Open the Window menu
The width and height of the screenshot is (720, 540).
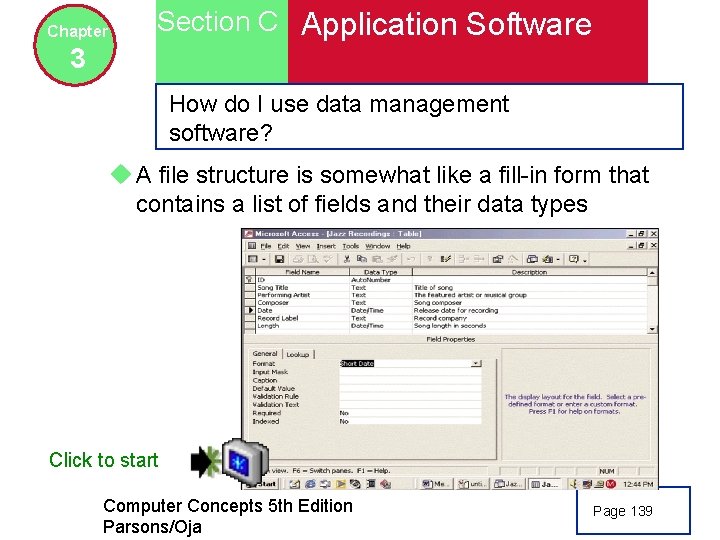pyautogui.click(x=377, y=246)
